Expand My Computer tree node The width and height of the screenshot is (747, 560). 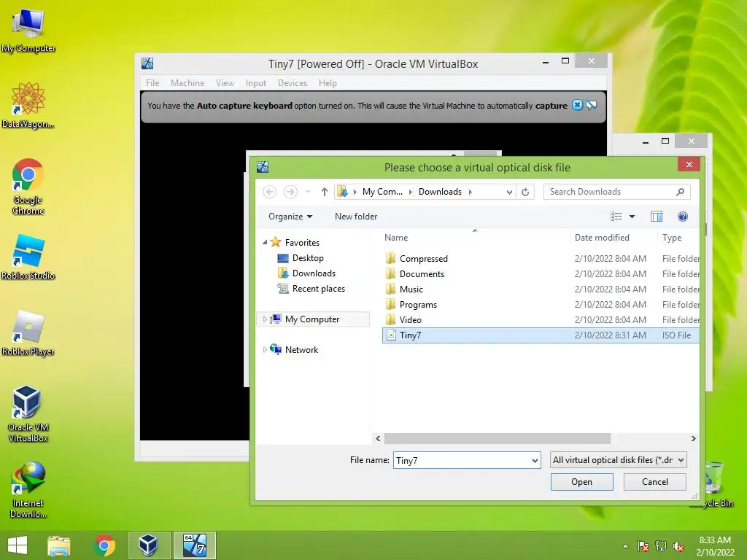tap(265, 319)
